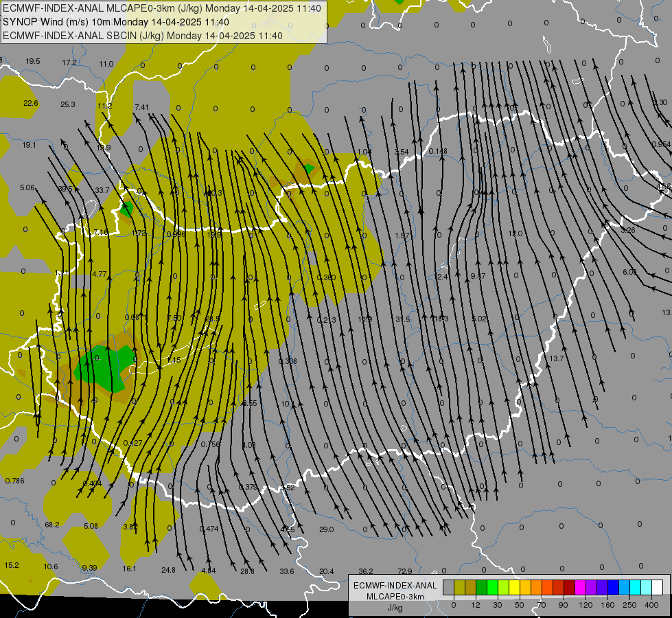The height and width of the screenshot is (618, 672).
Task: Click the magenta swatch in the color scale
Action: click(x=580, y=587)
